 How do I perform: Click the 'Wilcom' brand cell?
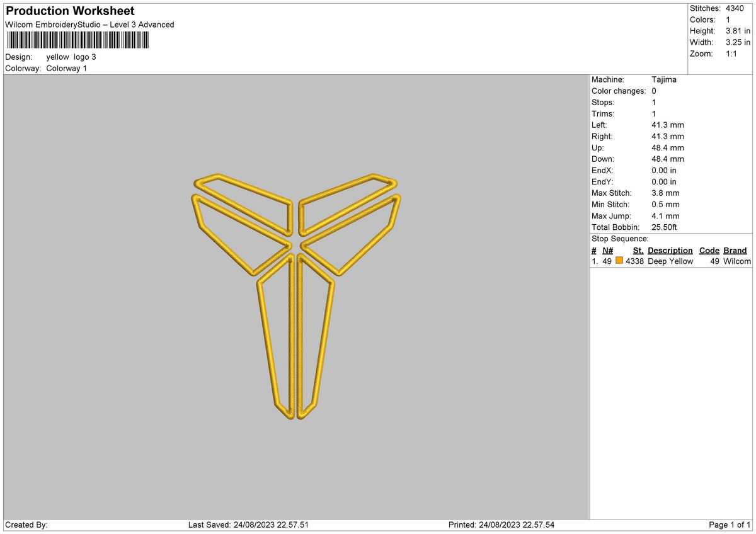[x=737, y=261]
